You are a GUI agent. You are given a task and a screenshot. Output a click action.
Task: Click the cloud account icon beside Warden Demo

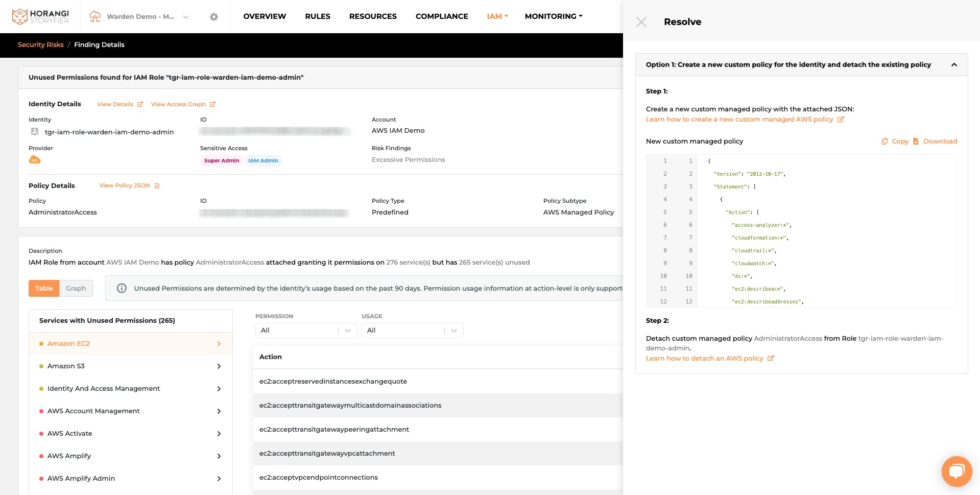point(95,16)
